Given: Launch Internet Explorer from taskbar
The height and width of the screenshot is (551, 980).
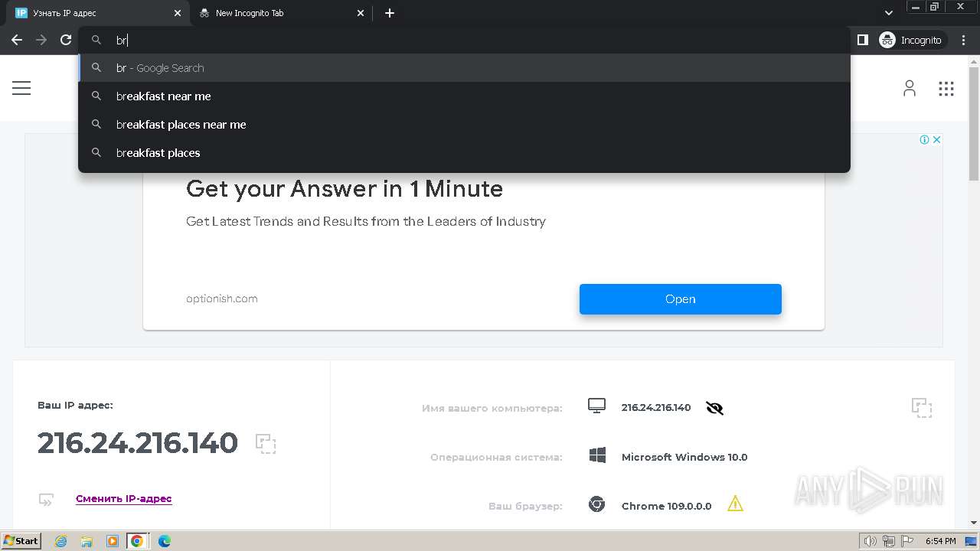Looking at the screenshot, I should click(x=60, y=541).
